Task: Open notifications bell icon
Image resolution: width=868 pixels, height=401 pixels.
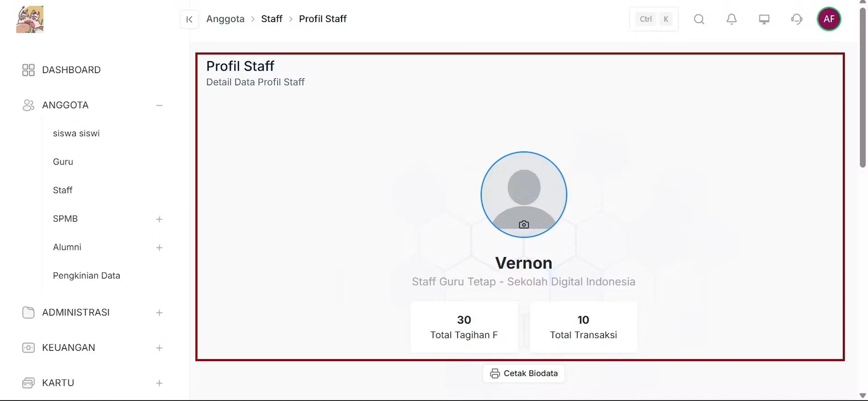Action: tap(731, 19)
